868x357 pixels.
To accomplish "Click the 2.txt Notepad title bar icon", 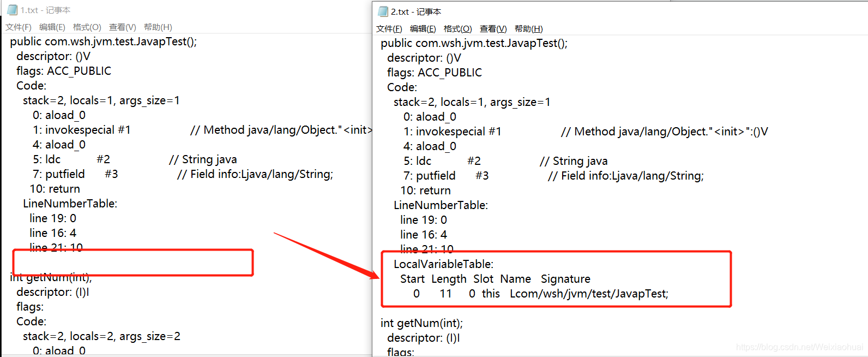I will tap(383, 11).
